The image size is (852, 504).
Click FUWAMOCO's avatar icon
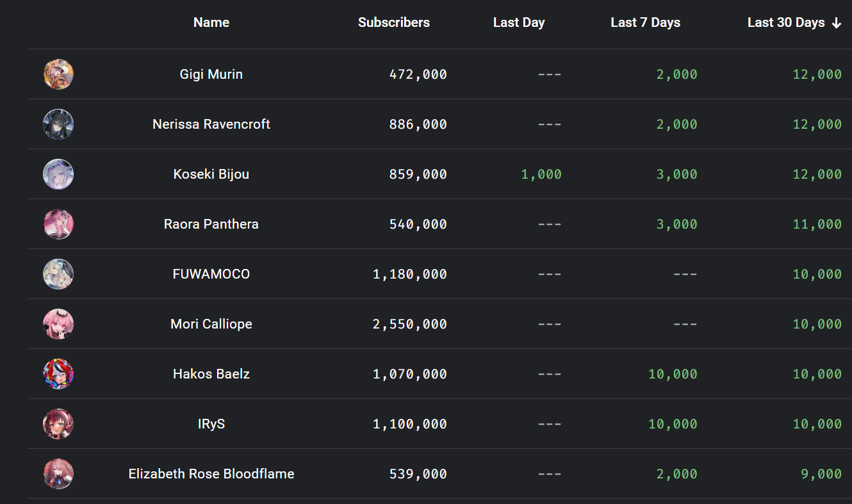click(x=58, y=274)
